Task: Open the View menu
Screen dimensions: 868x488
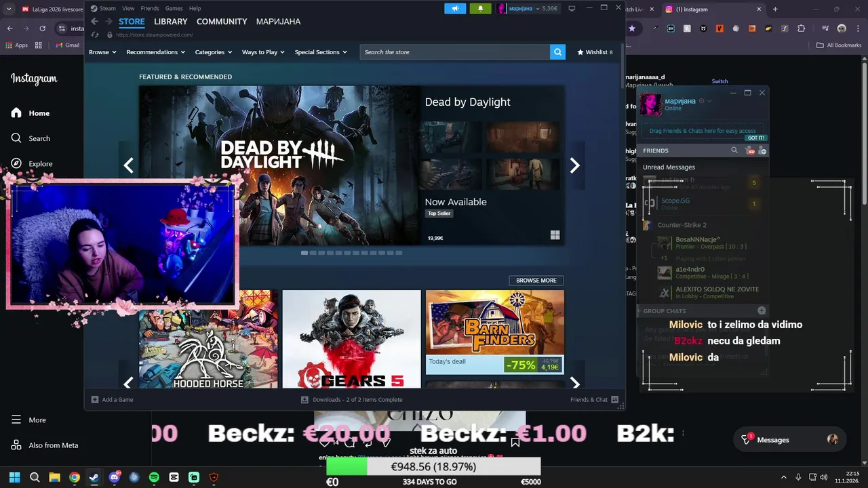Action: pos(128,8)
